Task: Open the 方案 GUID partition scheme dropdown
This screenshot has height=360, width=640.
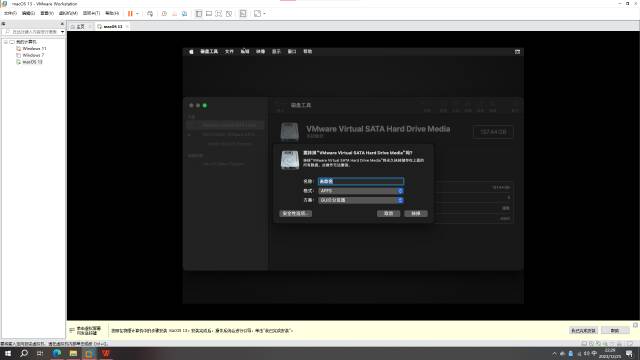Action: click(361, 200)
